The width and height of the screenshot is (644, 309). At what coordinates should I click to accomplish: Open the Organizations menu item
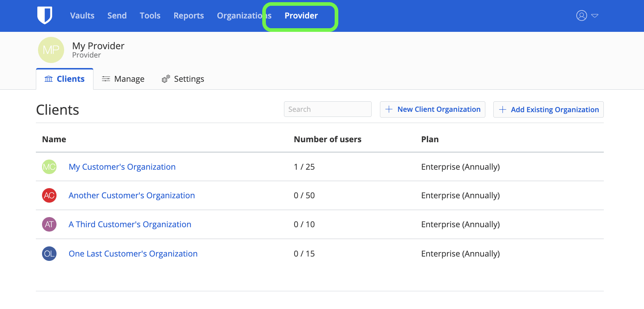pyautogui.click(x=244, y=16)
